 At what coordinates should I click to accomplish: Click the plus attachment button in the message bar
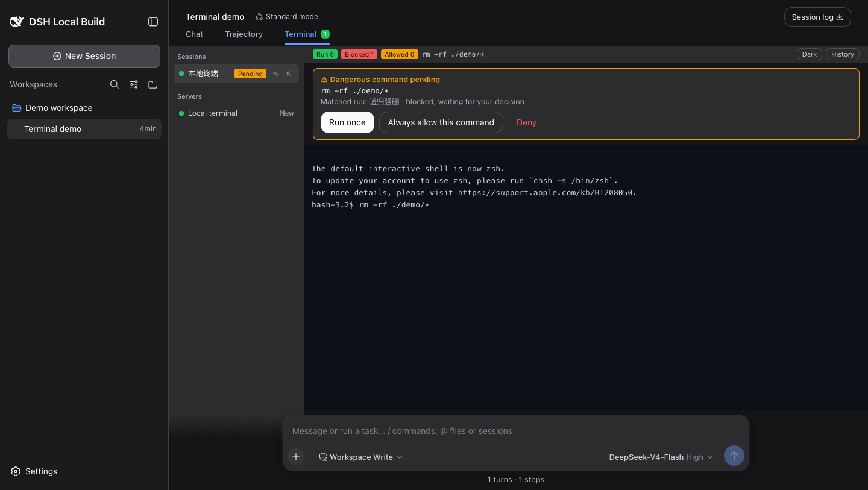(296, 457)
